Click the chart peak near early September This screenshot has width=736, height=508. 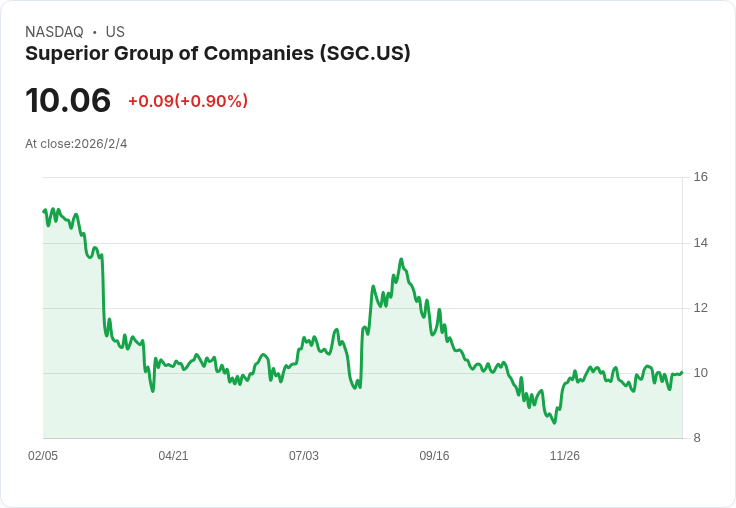tap(401, 259)
